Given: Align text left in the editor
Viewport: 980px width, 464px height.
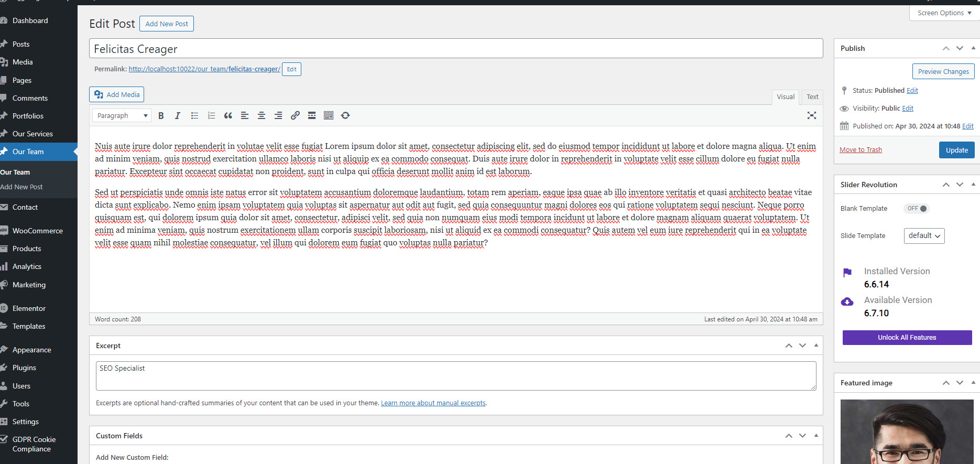Looking at the screenshot, I should click(x=245, y=115).
